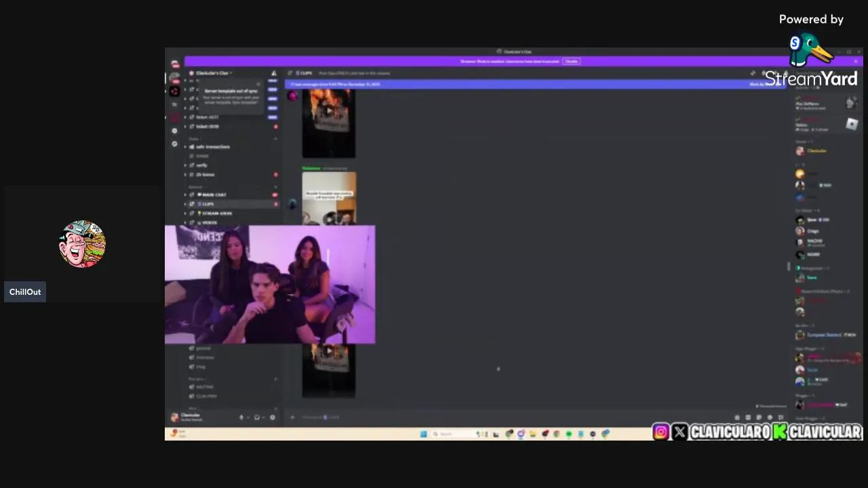
Task: Close the purple Streamer Mode banner
Action: (856, 61)
